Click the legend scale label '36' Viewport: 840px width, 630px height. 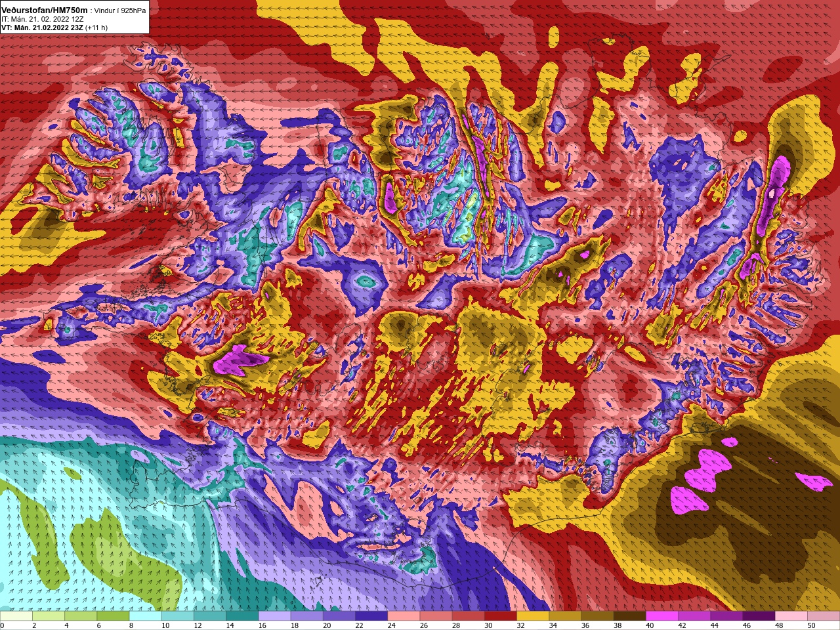tap(585, 625)
